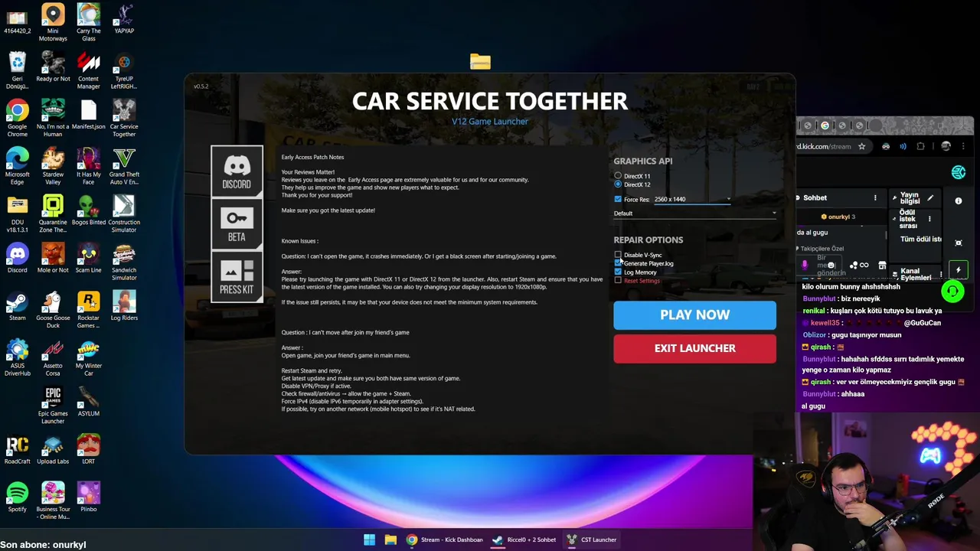Click the info icon in Kick sidebar

[958, 201]
